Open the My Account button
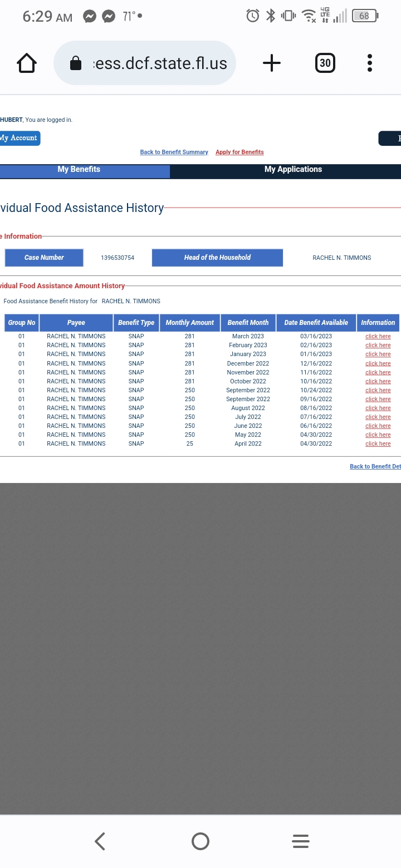The height and width of the screenshot is (868, 401). coord(19,138)
